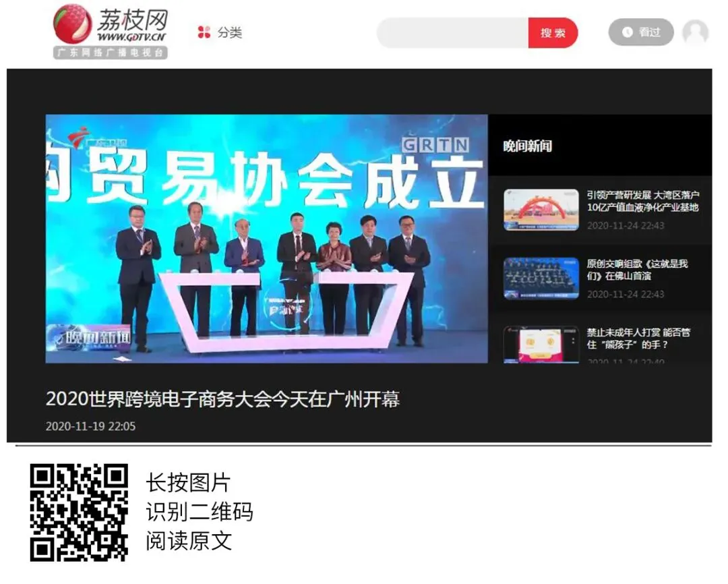Open thumbnail of 禁止未成年人打赏 news

pyautogui.click(x=541, y=345)
